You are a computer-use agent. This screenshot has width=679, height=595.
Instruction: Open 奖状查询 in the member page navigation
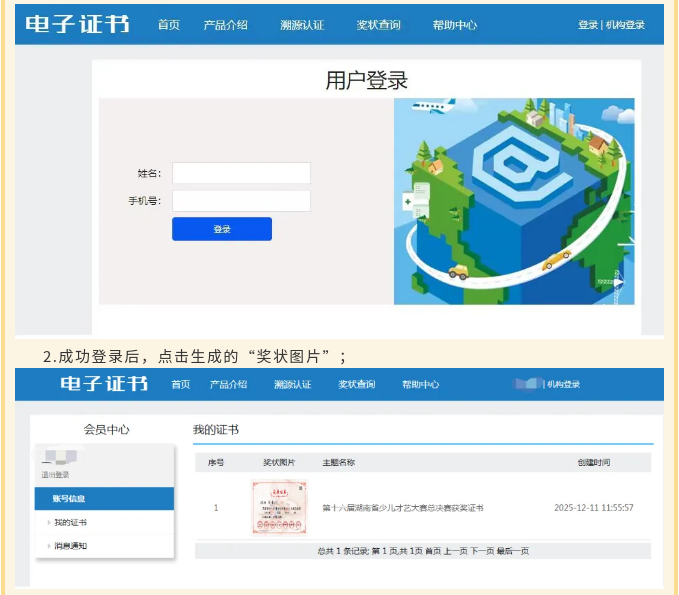coord(356,384)
